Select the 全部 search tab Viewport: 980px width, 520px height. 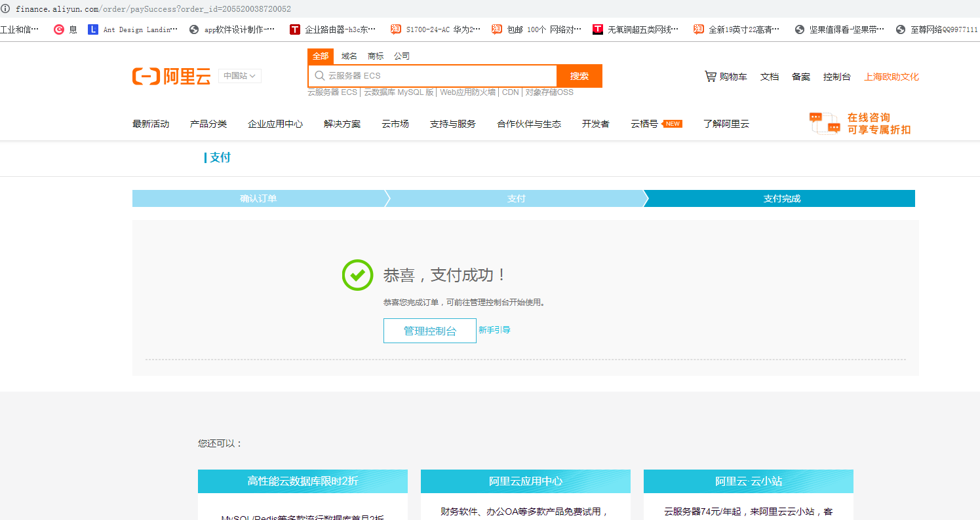[x=321, y=56]
